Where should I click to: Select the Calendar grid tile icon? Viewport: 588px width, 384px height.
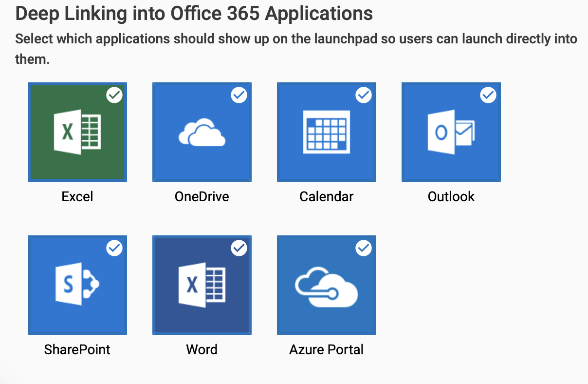[x=327, y=132]
